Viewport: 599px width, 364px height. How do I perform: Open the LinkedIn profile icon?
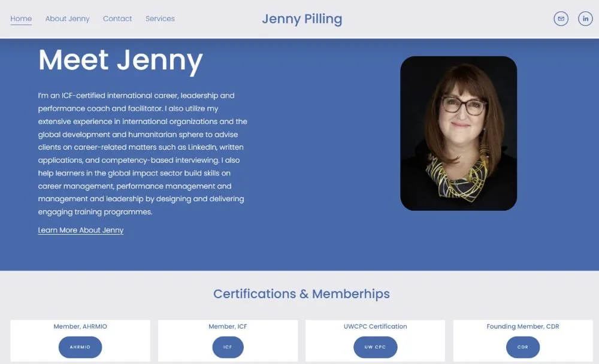(x=585, y=19)
